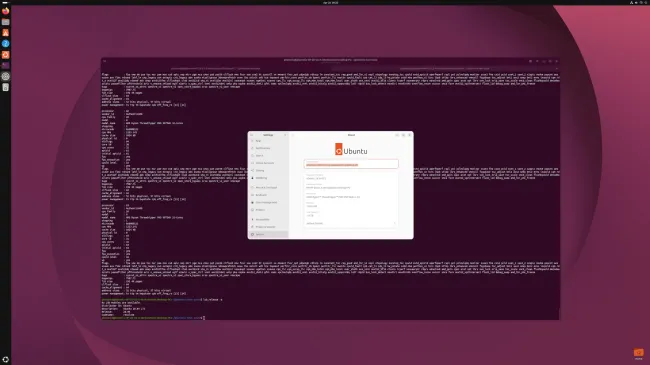
Task: Open Keyboard in the Settings sidebar
Action: [x=268, y=195]
